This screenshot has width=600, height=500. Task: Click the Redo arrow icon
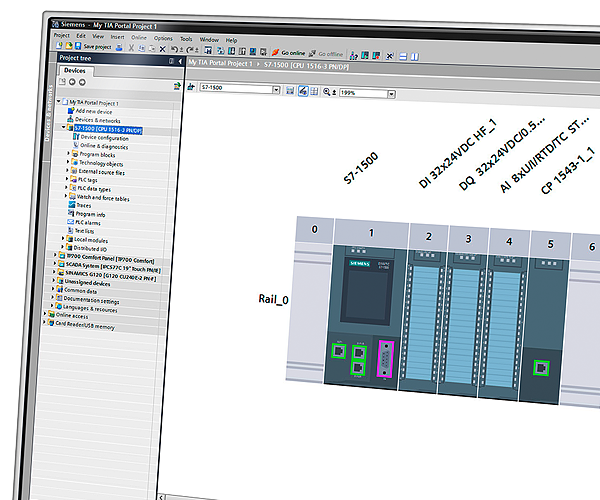(190, 50)
